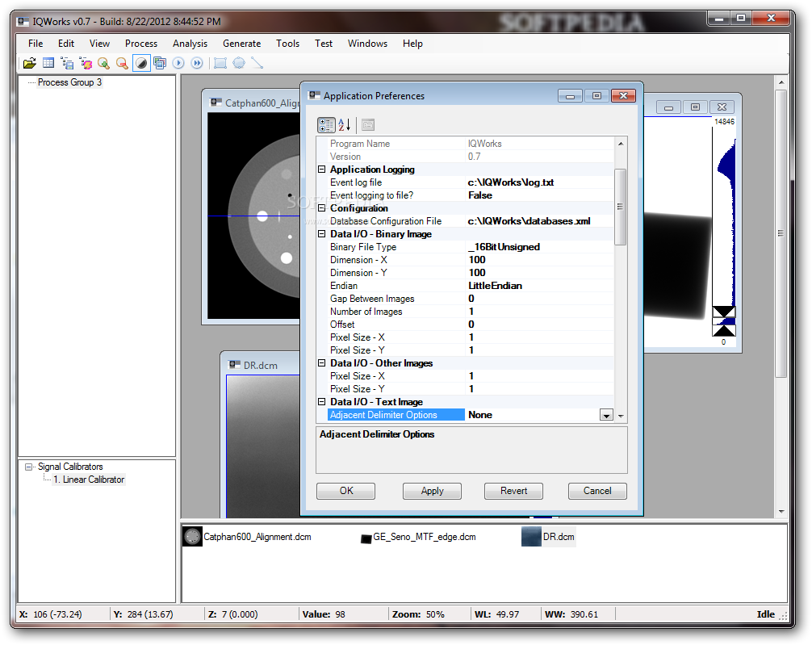This screenshot has width=812, height=645.
Task: Open the Edit menu
Action: (65, 44)
